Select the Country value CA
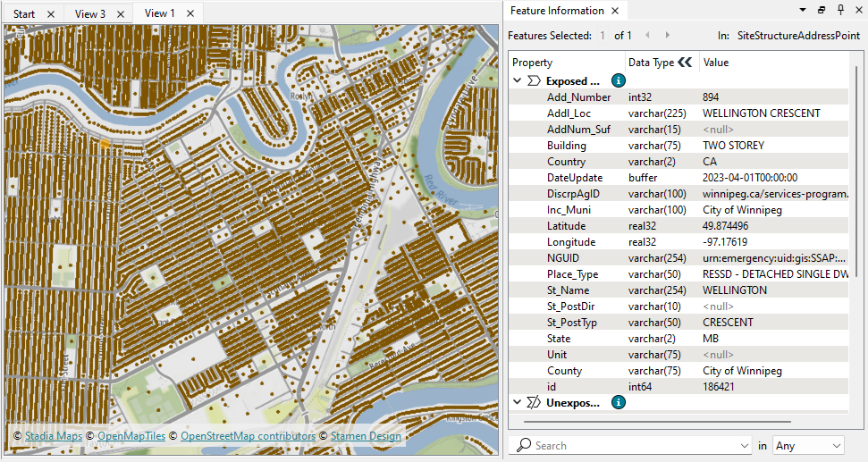This screenshot has height=462, width=868. tap(710, 162)
